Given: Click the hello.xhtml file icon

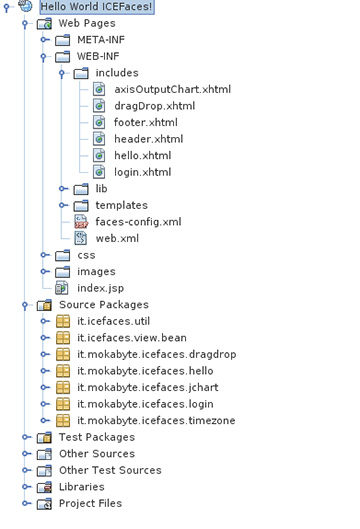Looking at the screenshot, I should 99,156.
